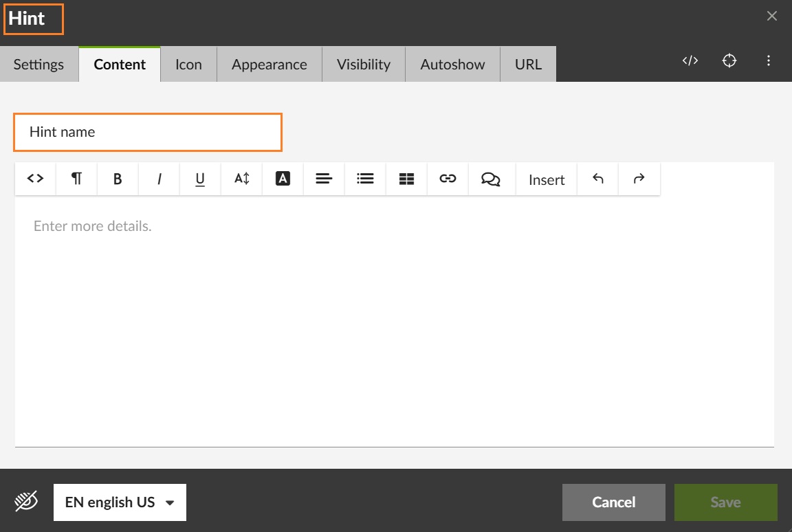
Task: Open font size options
Action: (x=241, y=179)
